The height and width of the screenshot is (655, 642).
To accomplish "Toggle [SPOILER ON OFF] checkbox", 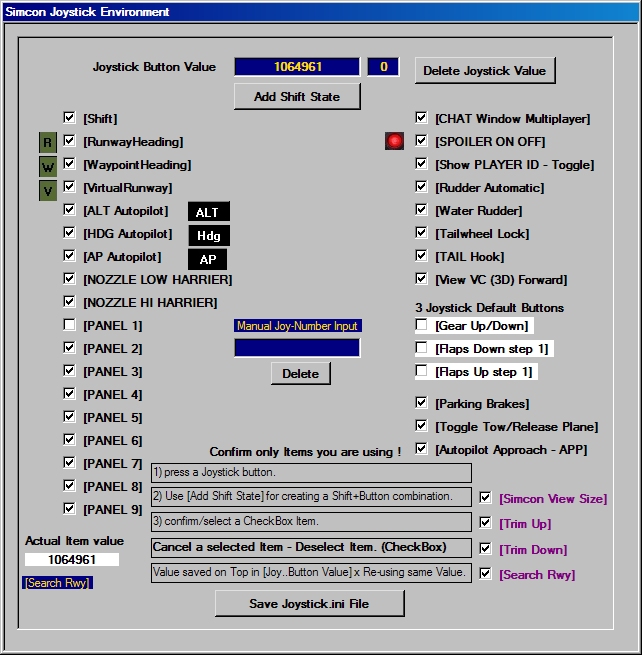I will tap(421, 141).
